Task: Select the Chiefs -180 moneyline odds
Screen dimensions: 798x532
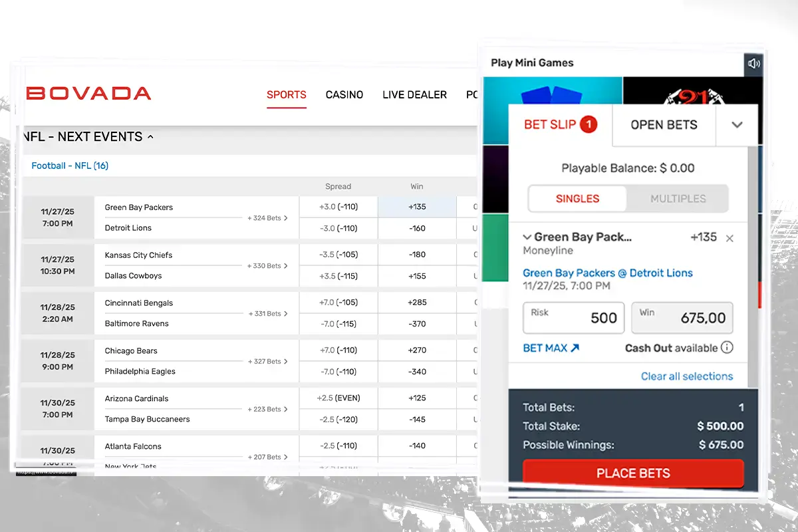Action: (x=417, y=254)
